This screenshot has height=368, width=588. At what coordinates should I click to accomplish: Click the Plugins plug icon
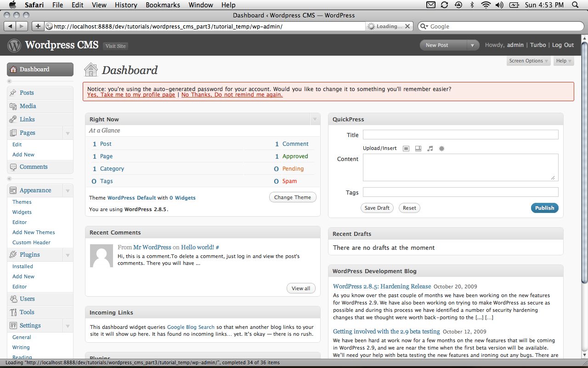(x=13, y=254)
